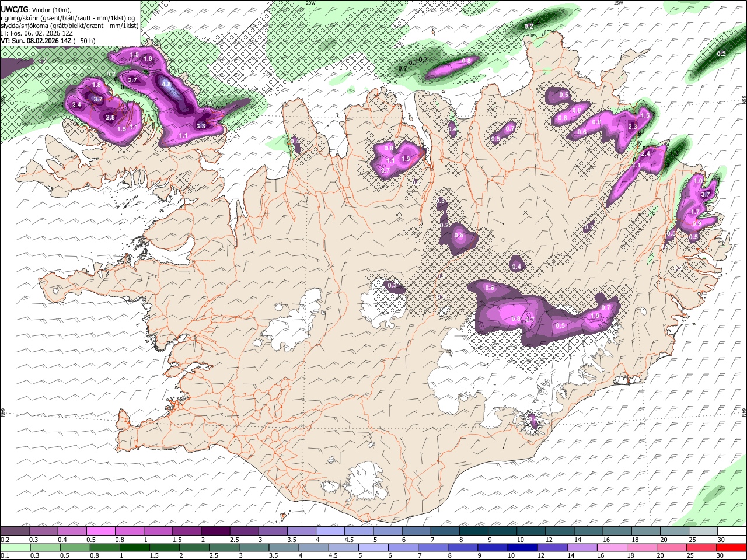Click the 2.8 precipitation value label

coord(110,118)
